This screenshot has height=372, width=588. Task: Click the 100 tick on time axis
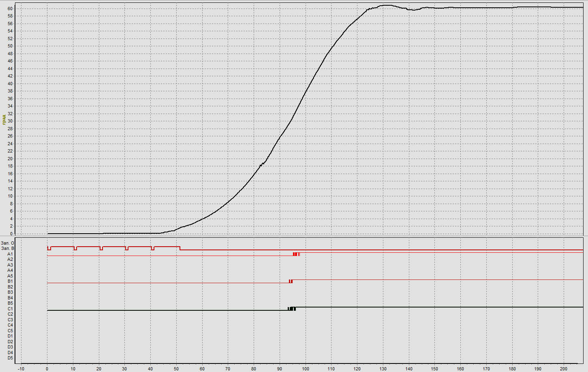click(305, 369)
